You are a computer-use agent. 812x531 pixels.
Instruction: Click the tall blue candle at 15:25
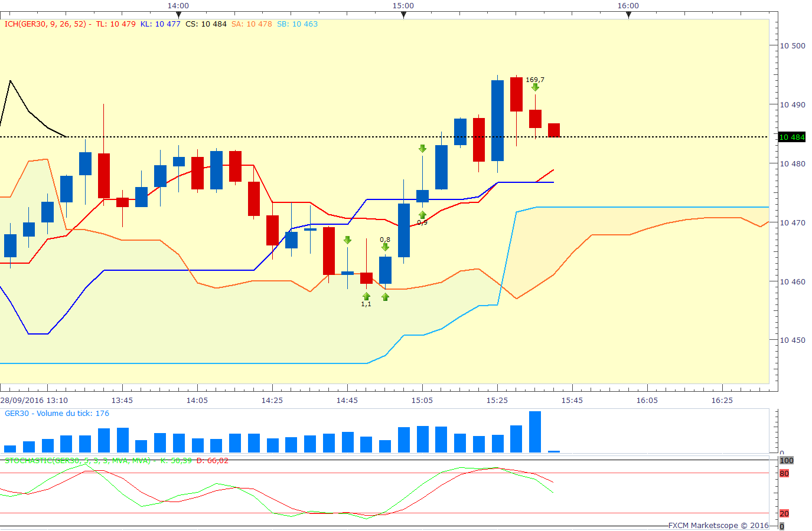point(497,120)
